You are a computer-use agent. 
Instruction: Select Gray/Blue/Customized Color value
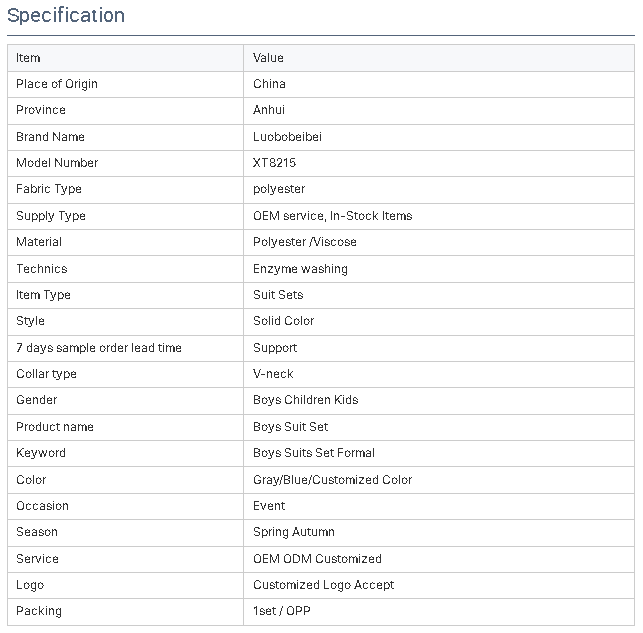pos(333,480)
